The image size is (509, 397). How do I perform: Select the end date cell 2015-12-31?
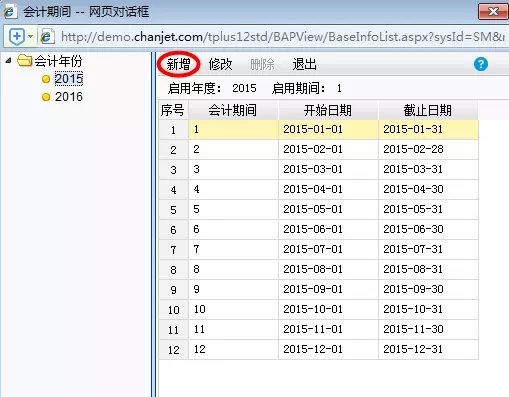428,349
